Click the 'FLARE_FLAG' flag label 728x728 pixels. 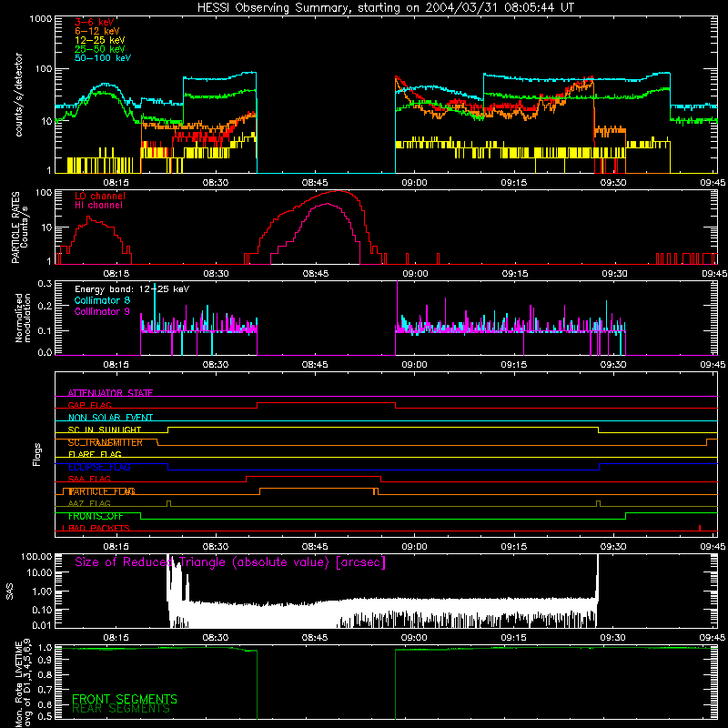point(95,454)
